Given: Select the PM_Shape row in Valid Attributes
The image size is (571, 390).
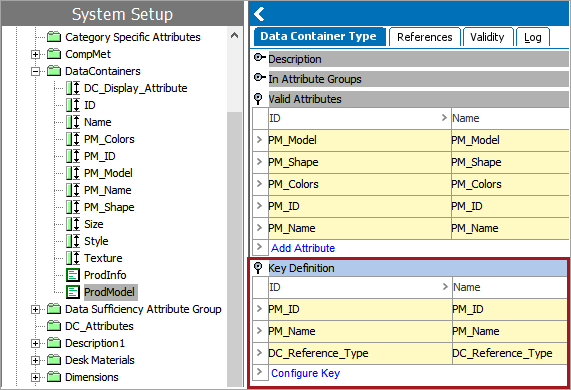Looking at the screenshot, I should [410, 162].
